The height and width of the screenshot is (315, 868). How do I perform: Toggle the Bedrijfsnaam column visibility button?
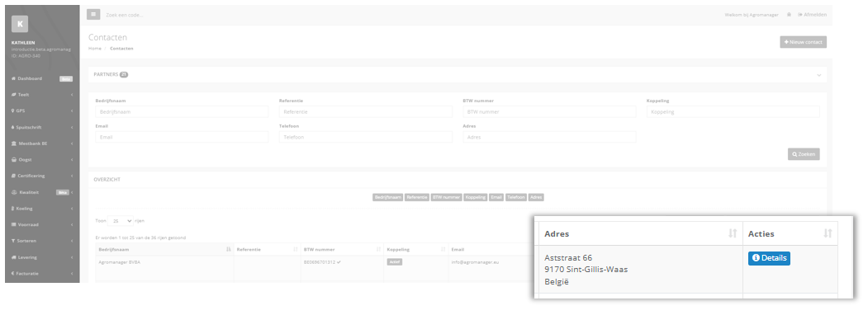tap(387, 197)
